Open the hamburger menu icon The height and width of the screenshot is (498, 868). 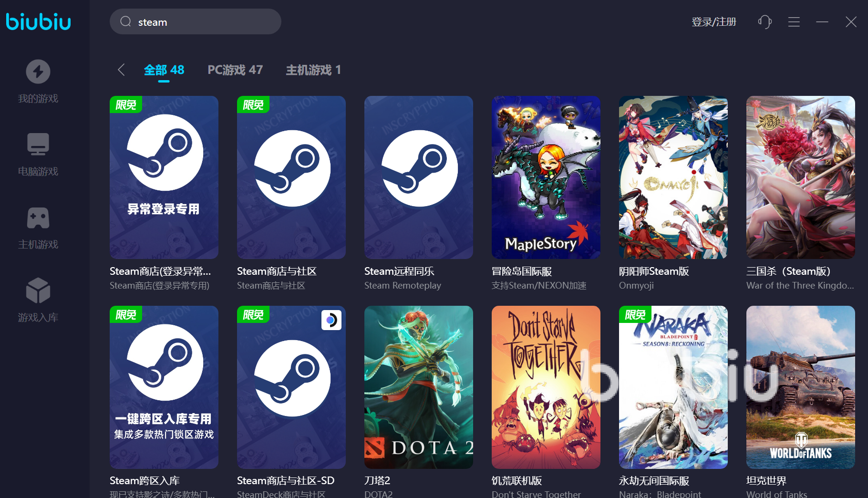[x=794, y=22]
